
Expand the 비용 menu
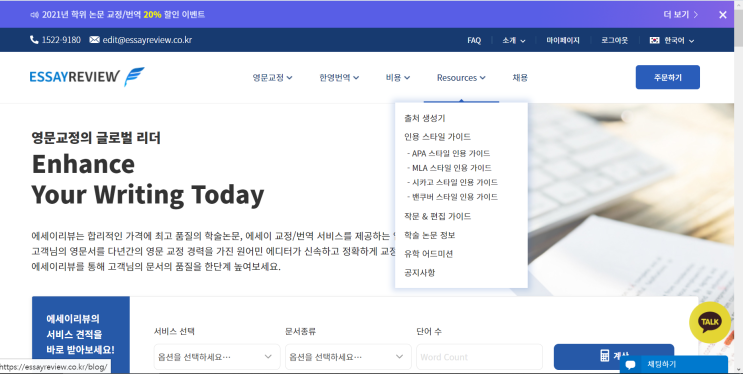pyautogui.click(x=398, y=77)
